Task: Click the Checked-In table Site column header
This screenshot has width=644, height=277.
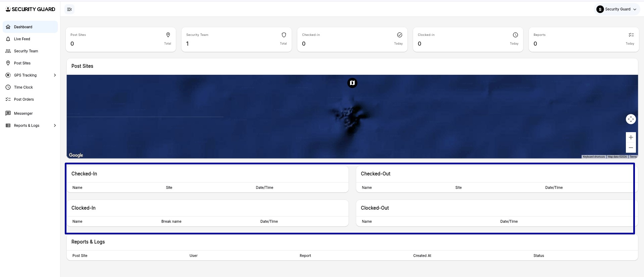Action: [x=169, y=187]
